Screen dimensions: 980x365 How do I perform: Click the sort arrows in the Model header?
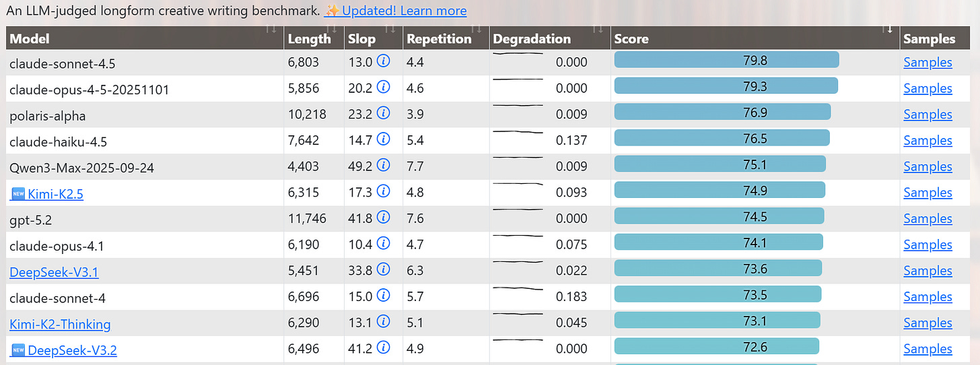point(271,29)
